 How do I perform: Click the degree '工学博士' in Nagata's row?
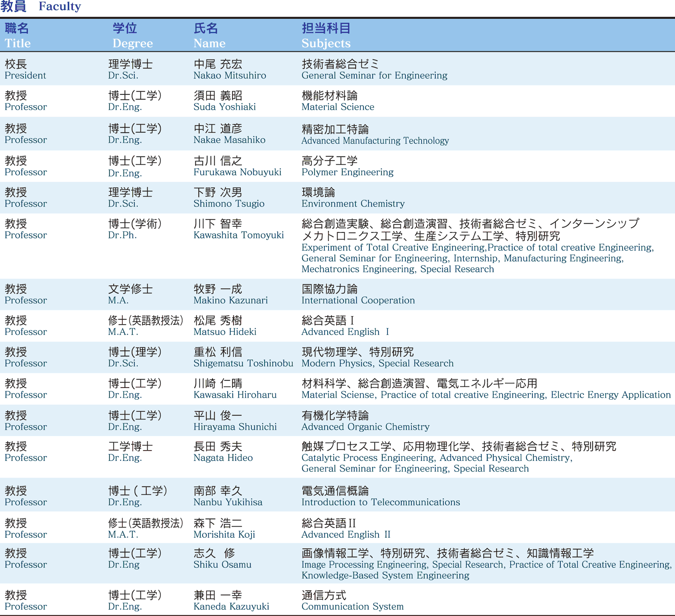tap(130, 446)
